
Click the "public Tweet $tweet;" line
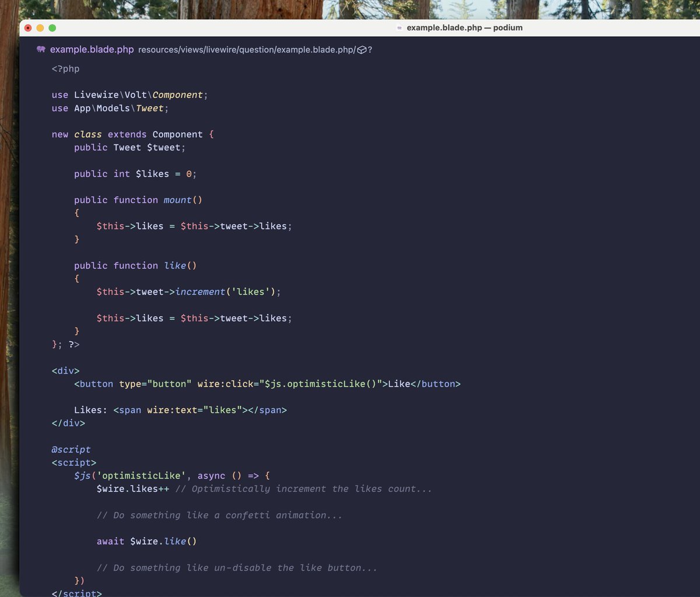tap(129, 148)
